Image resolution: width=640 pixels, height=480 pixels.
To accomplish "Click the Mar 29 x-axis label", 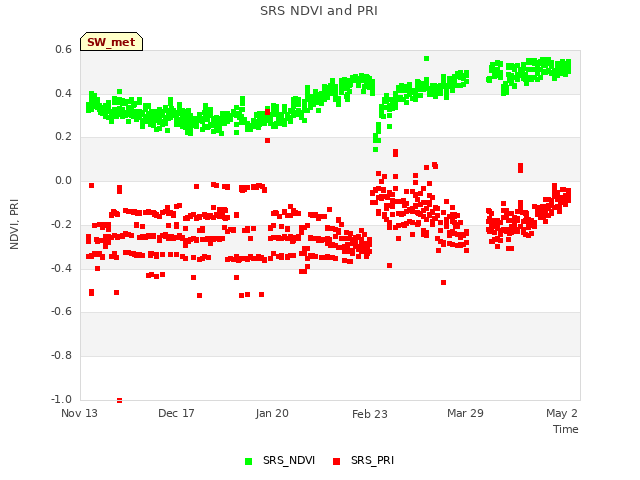I will click(x=465, y=413).
